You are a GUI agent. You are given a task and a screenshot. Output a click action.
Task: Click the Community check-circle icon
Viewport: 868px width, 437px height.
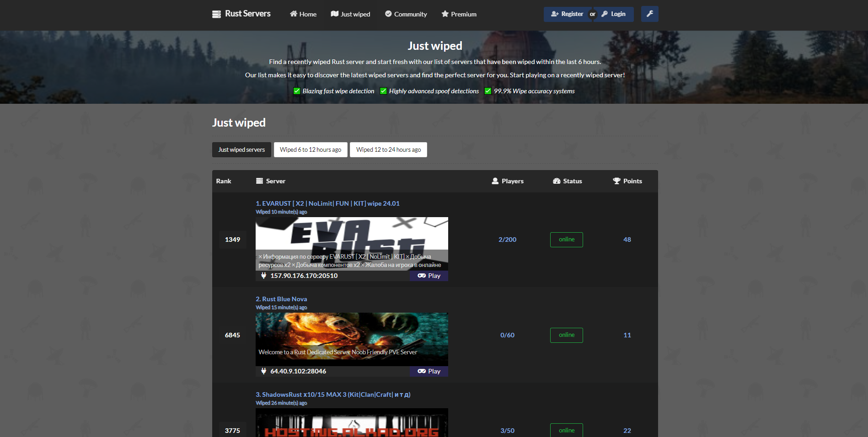tap(388, 14)
